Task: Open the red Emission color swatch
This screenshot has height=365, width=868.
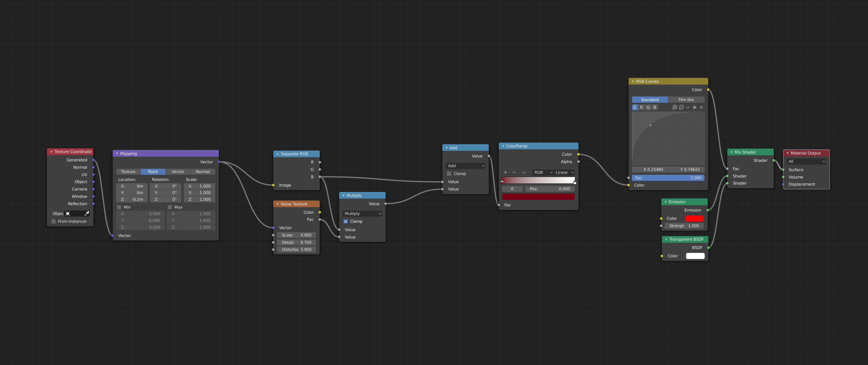Action: click(694, 218)
